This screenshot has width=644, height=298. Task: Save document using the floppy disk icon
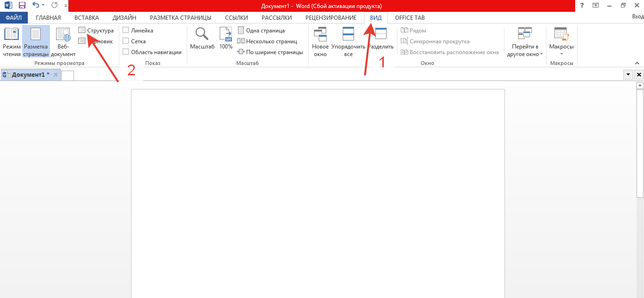point(22,5)
